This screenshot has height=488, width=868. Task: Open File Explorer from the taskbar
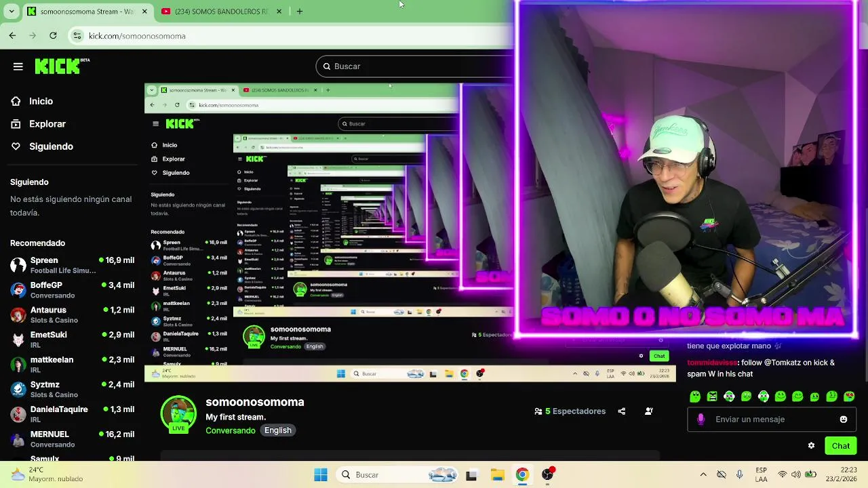tap(497, 475)
